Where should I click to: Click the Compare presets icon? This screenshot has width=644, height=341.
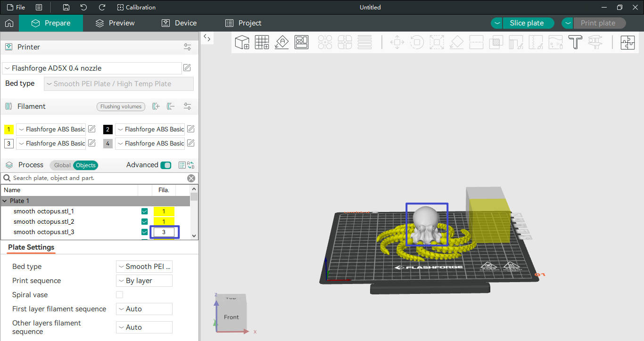pos(190,165)
